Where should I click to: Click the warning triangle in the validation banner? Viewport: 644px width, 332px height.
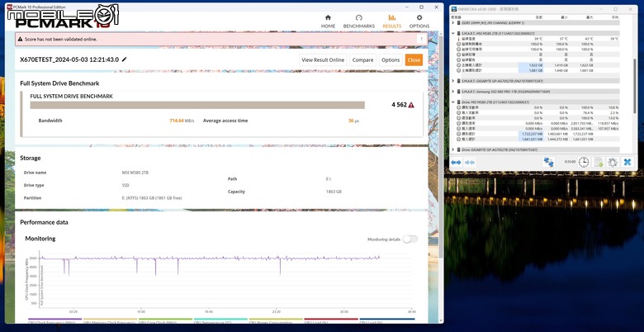[20, 40]
